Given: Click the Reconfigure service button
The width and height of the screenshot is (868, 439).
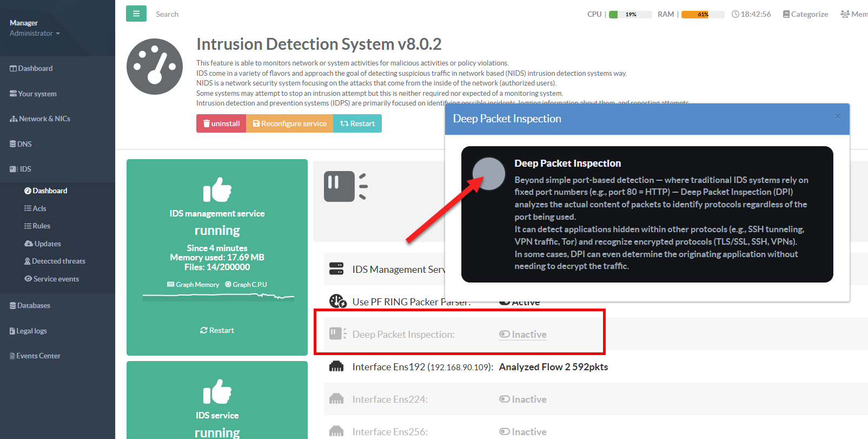Looking at the screenshot, I should 289,123.
